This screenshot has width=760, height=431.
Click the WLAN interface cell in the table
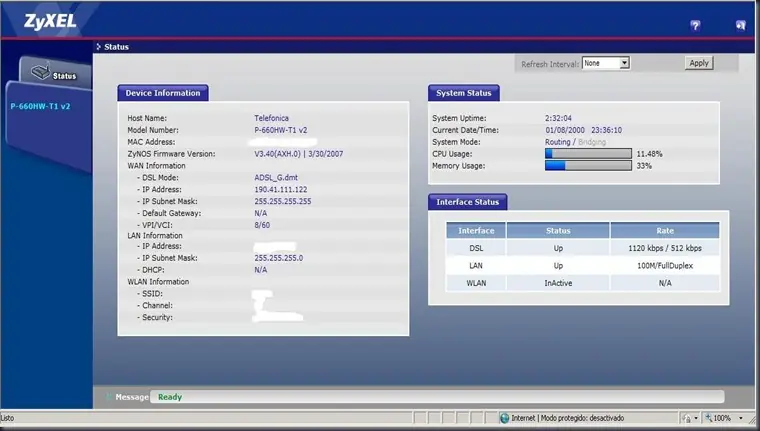point(476,283)
